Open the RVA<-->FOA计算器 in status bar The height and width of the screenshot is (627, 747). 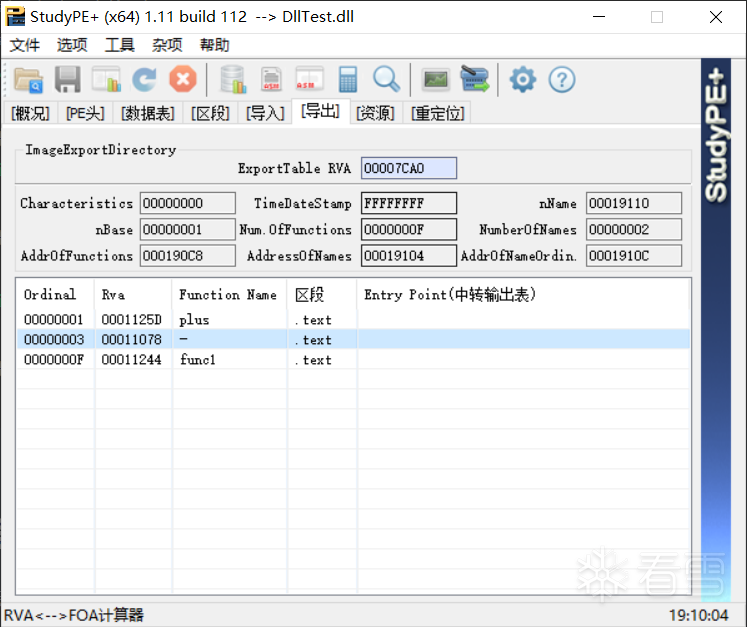pyautogui.click(x=73, y=615)
